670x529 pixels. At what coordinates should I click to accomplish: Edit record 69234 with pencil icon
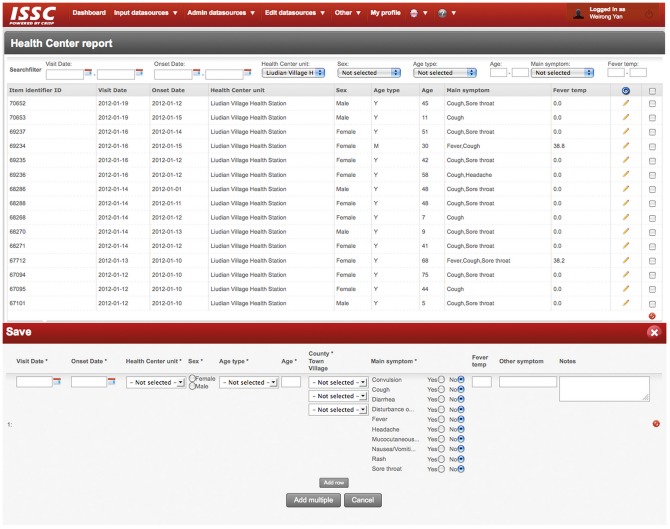pyautogui.click(x=626, y=146)
